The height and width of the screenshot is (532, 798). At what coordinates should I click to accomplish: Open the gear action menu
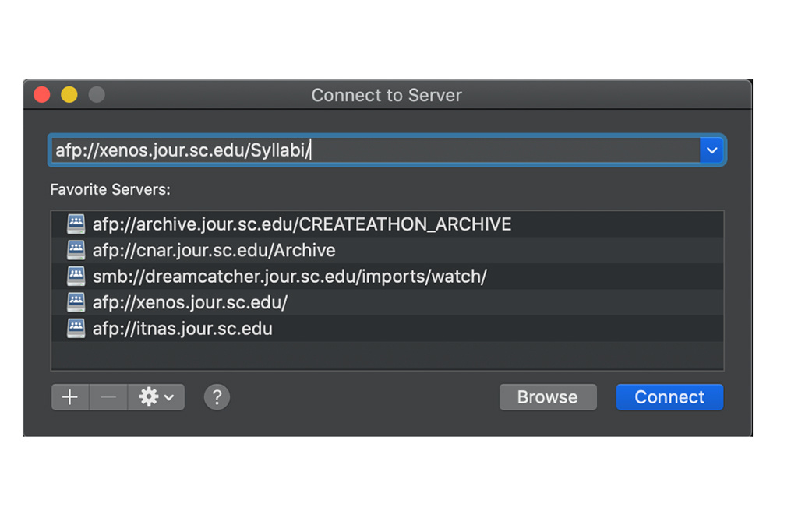click(x=157, y=397)
